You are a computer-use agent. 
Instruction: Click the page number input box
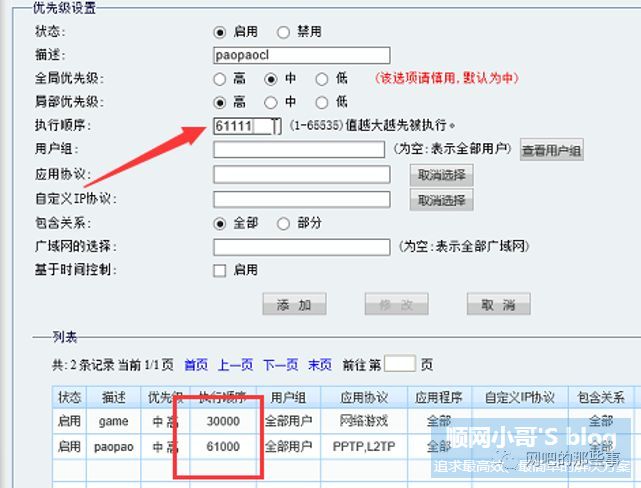pyautogui.click(x=399, y=364)
